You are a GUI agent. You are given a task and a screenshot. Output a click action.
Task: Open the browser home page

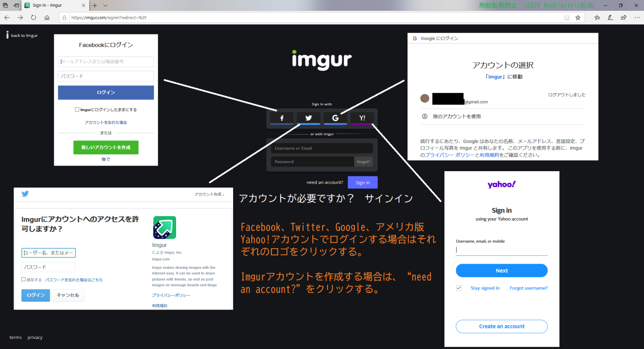(47, 18)
